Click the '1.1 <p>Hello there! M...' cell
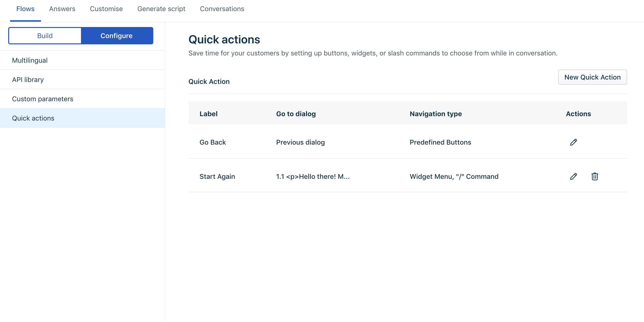Image resolution: width=644 pixels, height=322 pixels. (x=313, y=176)
